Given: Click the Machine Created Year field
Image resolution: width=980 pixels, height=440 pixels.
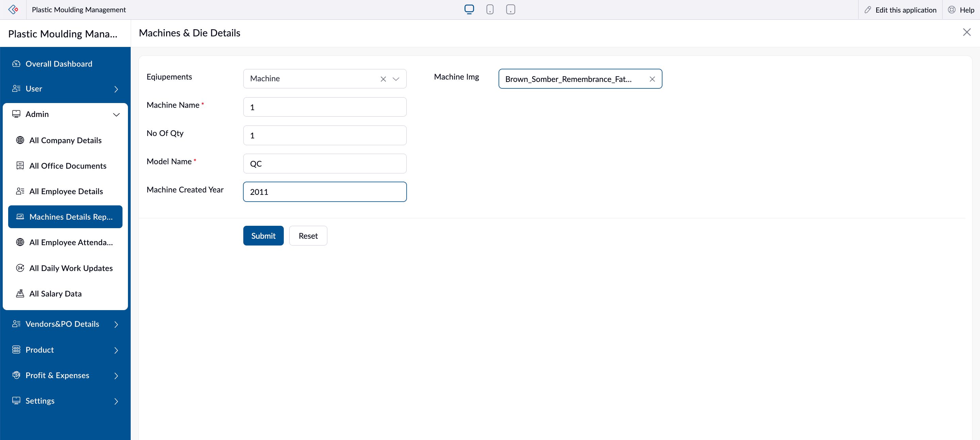Looking at the screenshot, I should point(325,192).
